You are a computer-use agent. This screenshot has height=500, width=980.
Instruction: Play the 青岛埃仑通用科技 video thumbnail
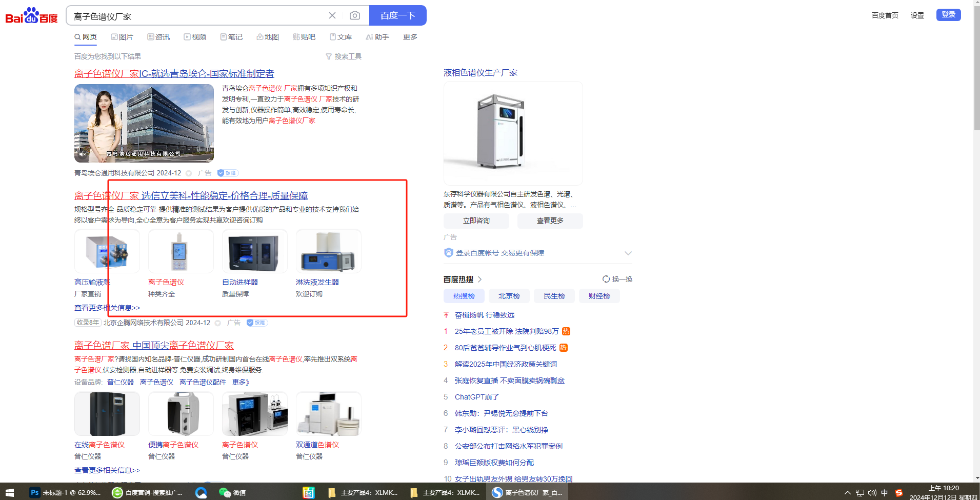pos(144,123)
